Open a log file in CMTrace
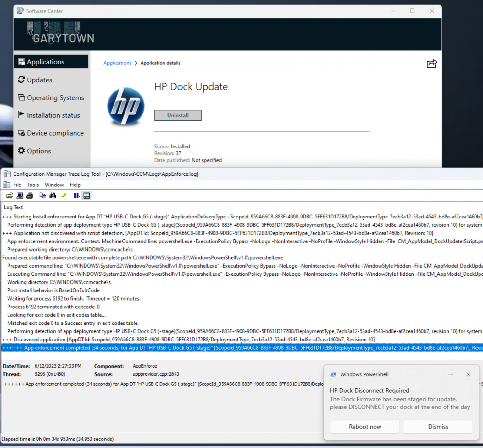483x448 pixels. tap(9, 196)
